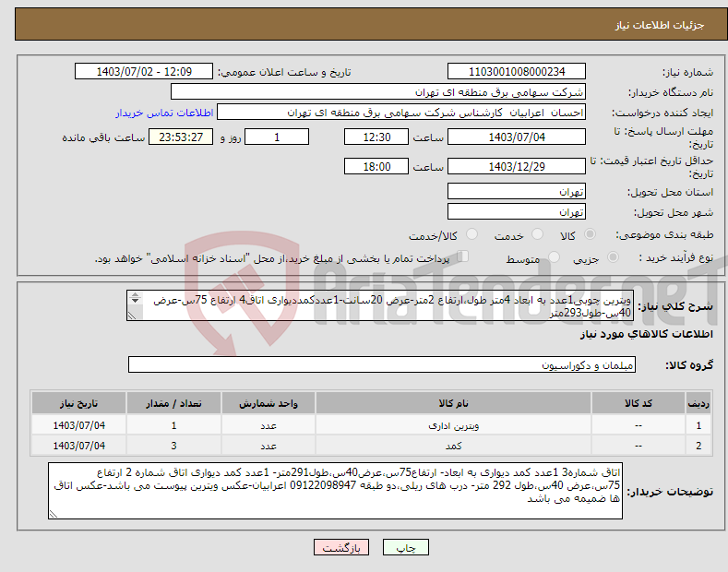Click the resize grip of شرح کلی نیاز box
728x572 pixels.
click(132, 316)
